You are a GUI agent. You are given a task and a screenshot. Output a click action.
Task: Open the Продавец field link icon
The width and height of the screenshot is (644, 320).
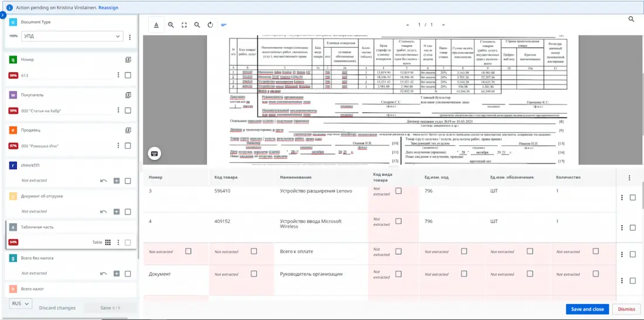[x=128, y=130]
